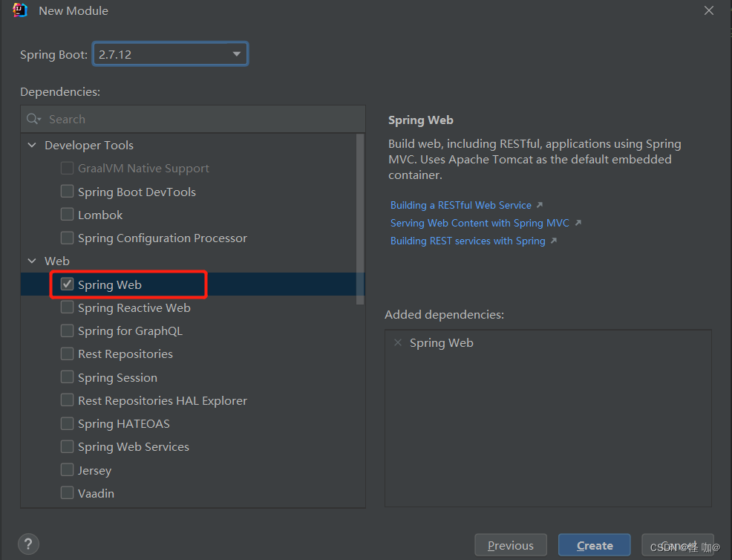This screenshot has height=560, width=732.
Task: Uncheck the Spring Web checkbox
Action: pyautogui.click(x=68, y=284)
